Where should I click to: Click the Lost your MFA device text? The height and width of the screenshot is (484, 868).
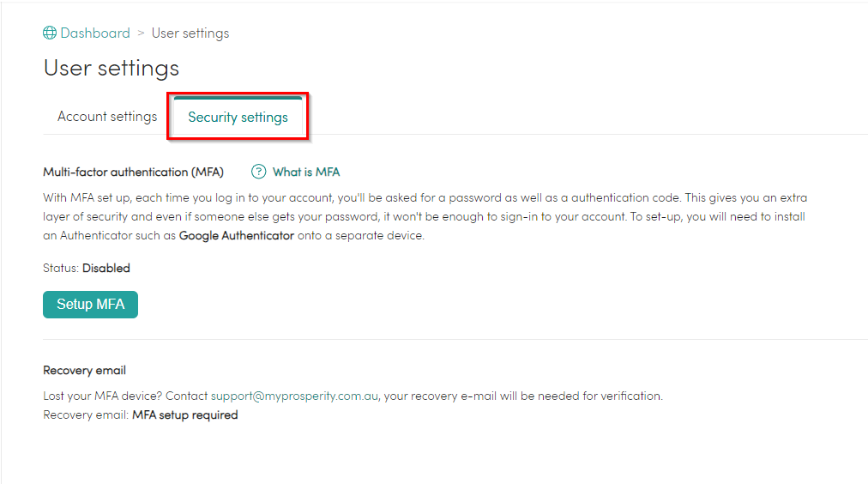click(x=102, y=396)
